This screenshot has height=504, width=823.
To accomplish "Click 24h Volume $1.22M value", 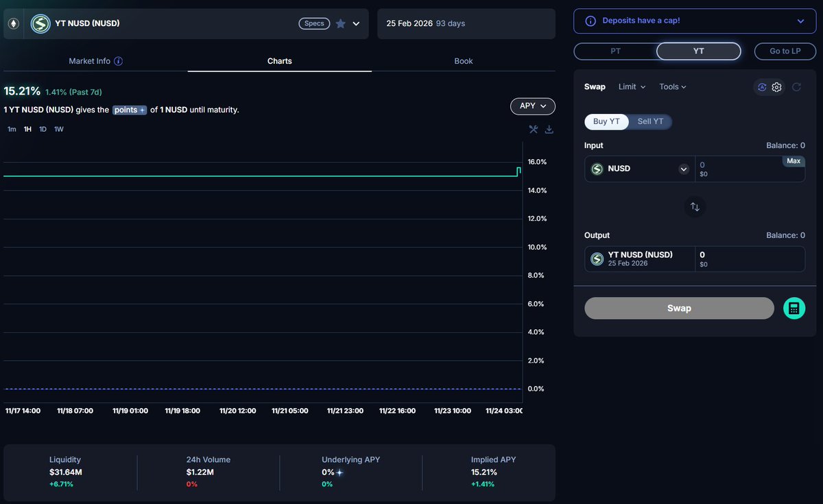I will 200,472.
